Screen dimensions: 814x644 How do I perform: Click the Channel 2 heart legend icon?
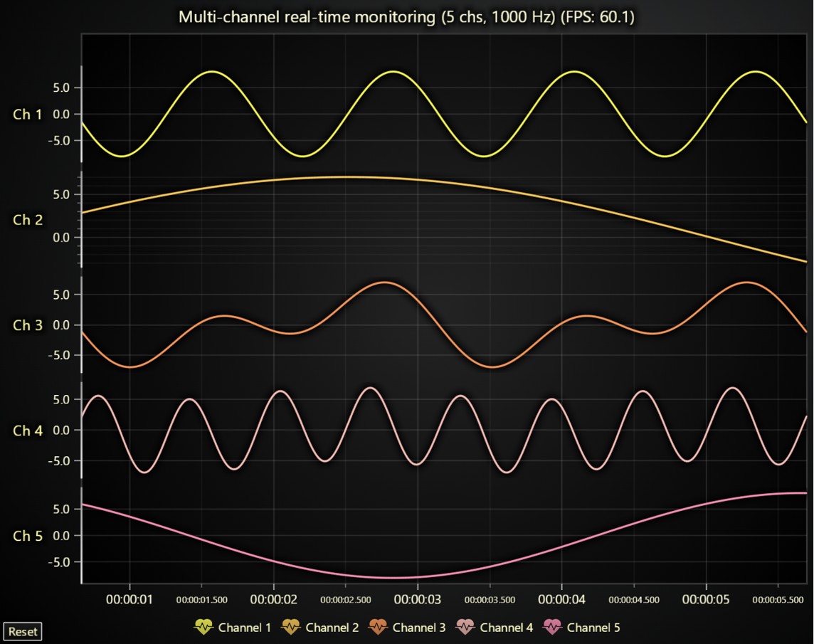(291, 627)
